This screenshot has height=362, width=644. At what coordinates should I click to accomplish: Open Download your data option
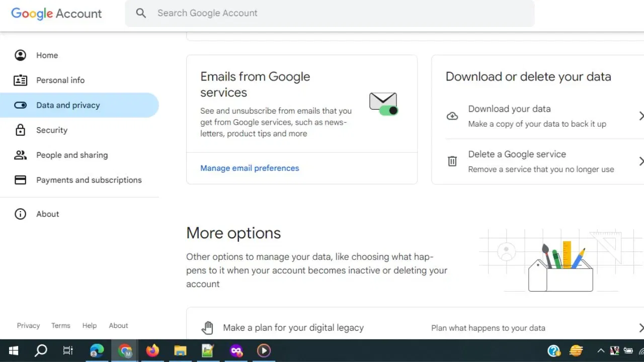pos(545,116)
